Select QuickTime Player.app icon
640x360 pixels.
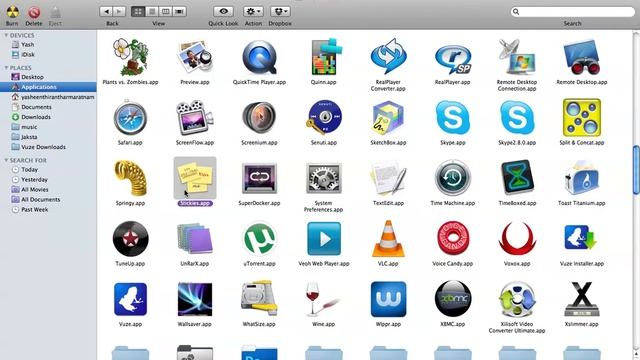[259, 57]
